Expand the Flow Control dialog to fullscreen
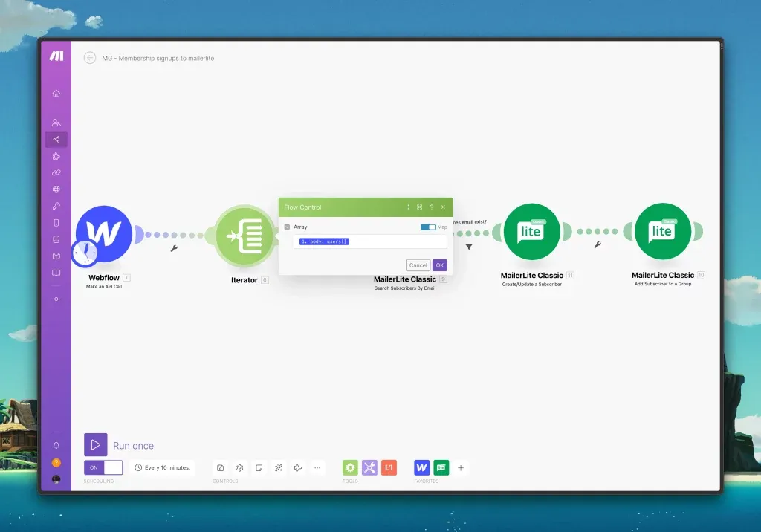761x532 pixels. [x=419, y=207]
